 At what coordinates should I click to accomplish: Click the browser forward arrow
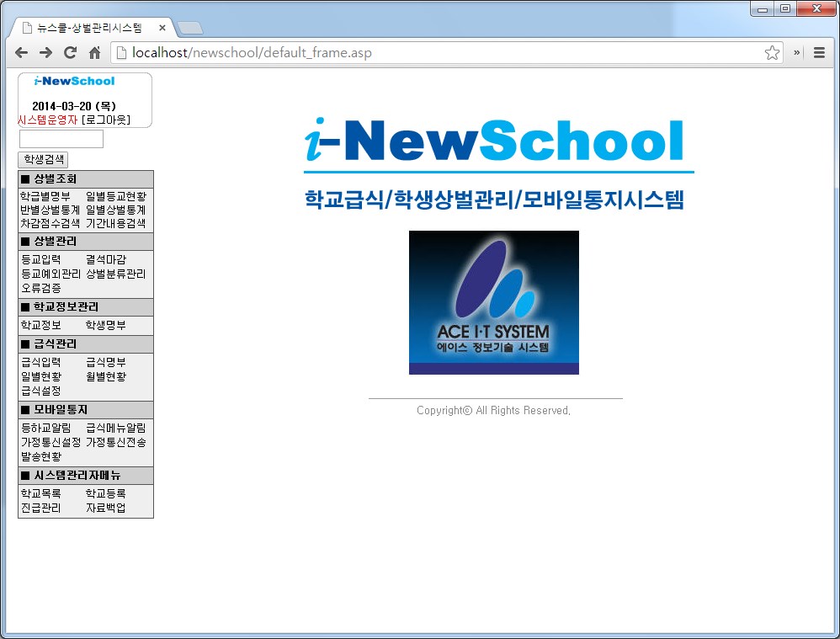point(45,53)
